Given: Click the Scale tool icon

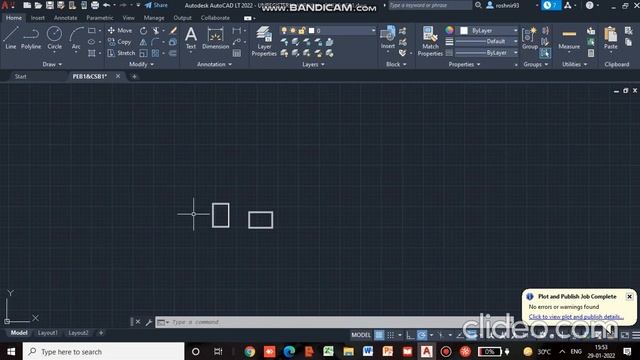Looking at the screenshot, I should [143, 53].
